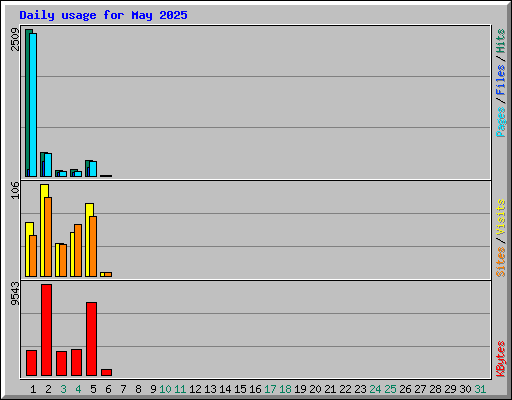Click the 2509 axis maximum label
Viewport: 512px width, 400px height.
[x=15, y=39]
